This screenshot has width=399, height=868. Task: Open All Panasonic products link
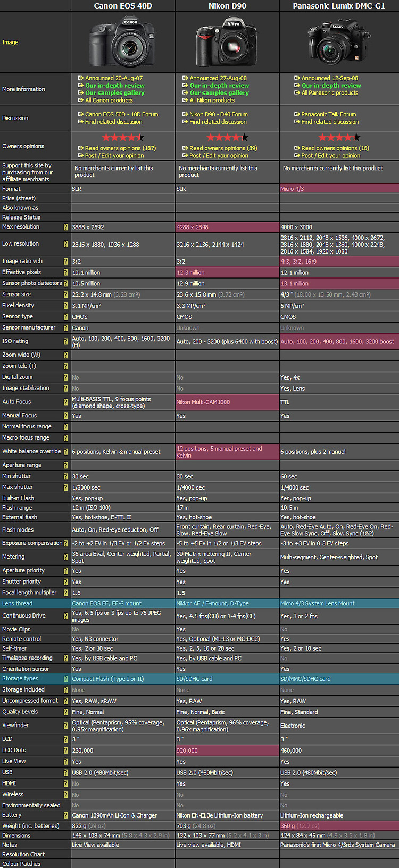point(330,93)
